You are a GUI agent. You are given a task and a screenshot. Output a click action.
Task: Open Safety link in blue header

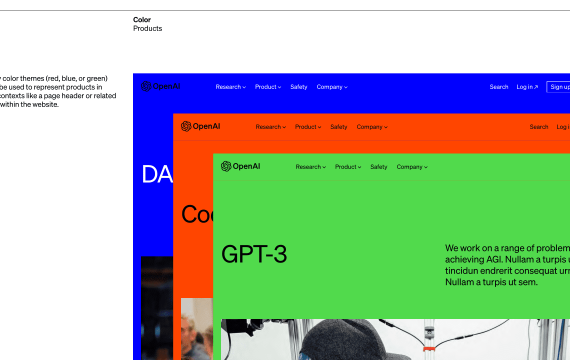(299, 87)
